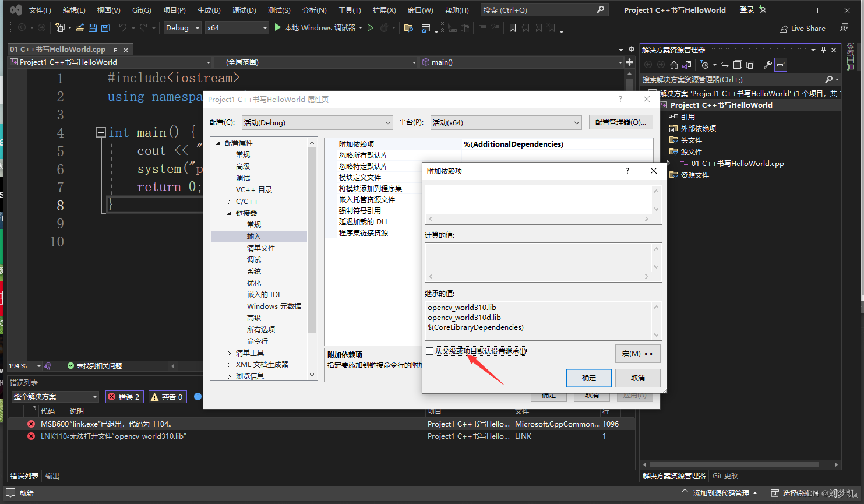Open the x64 platform dropdown in toolbar
The height and width of the screenshot is (504, 864).
(237, 28)
